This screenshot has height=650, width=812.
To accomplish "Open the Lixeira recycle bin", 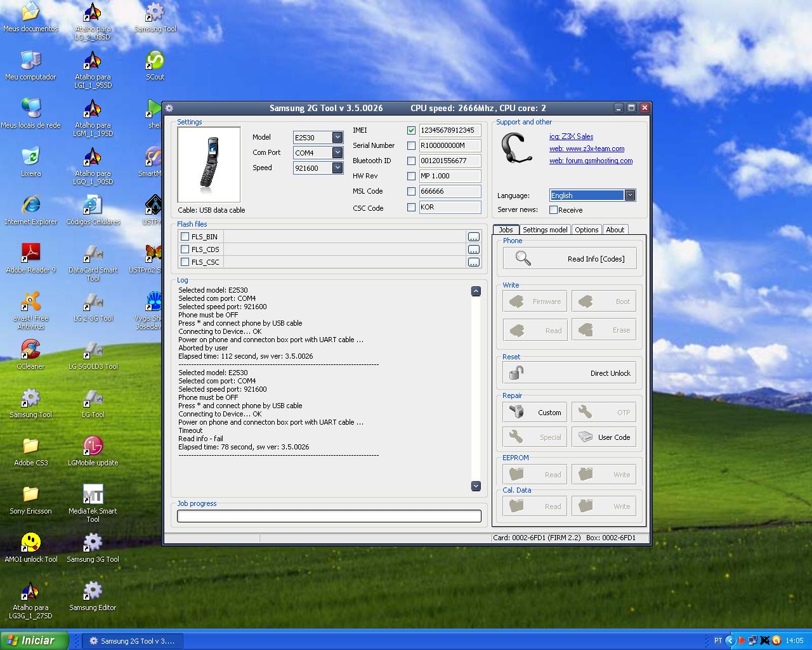I will point(30,162).
